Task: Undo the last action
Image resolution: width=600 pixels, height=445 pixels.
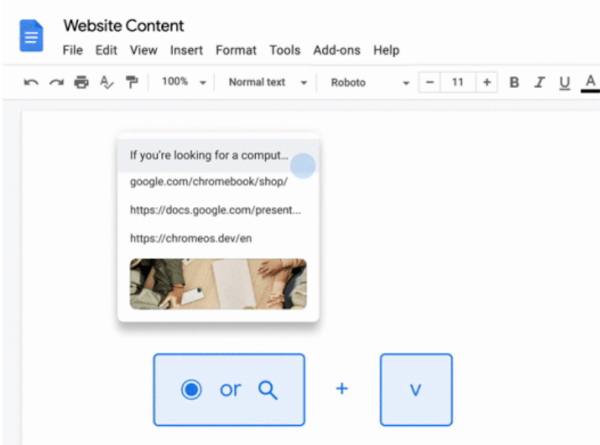Action: click(x=31, y=82)
